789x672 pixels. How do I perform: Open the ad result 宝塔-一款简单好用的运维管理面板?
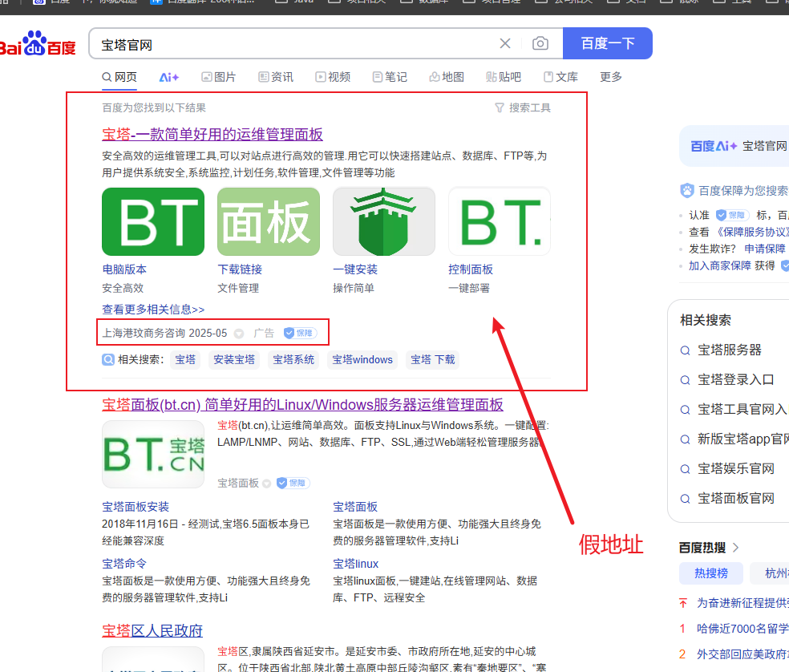[212, 135]
